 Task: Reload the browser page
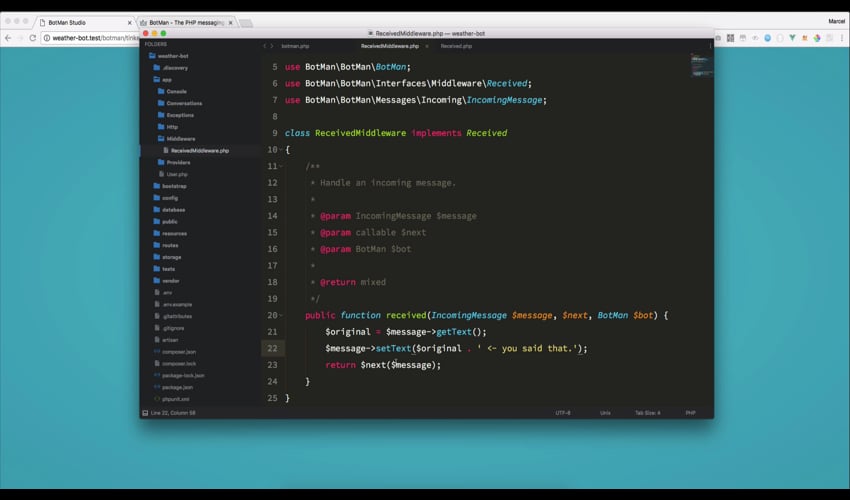point(33,38)
